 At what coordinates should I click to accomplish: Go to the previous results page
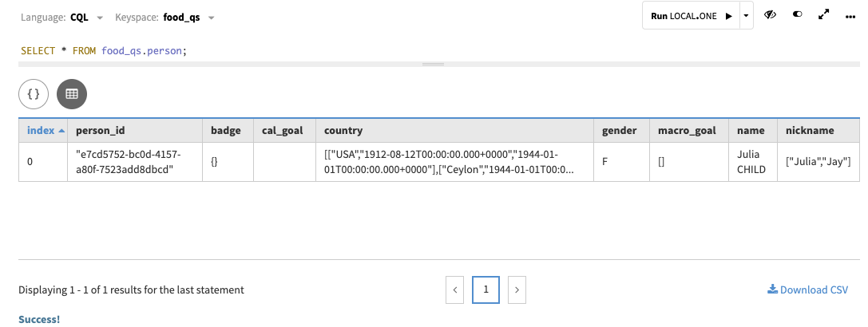pyautogui.click(x=454, y=290)
